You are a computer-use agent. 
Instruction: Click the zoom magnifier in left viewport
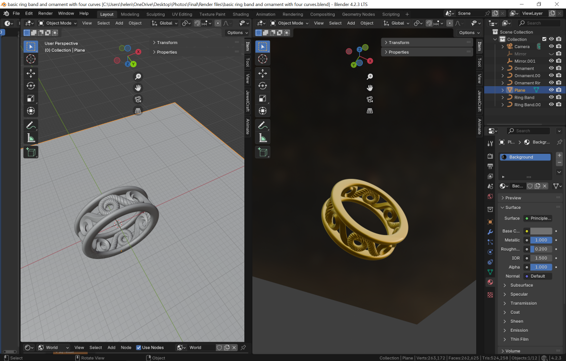[138, 77]
